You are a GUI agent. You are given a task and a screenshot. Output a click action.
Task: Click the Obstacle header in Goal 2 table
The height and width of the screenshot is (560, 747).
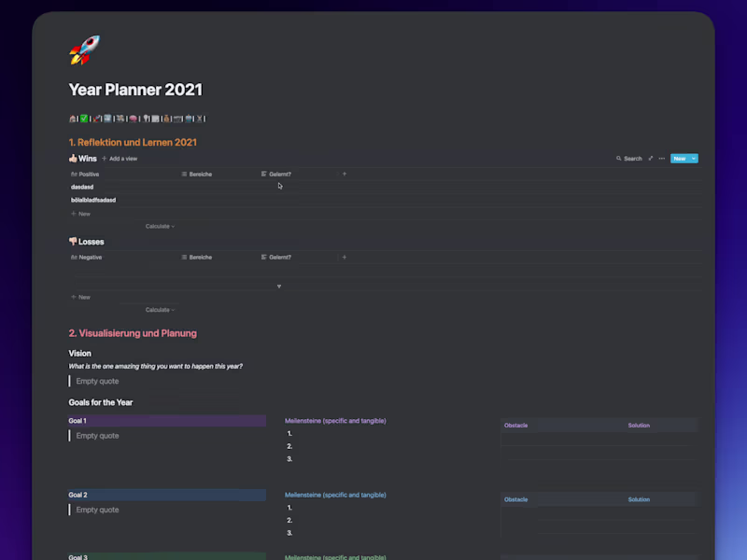pyautogui.click(x=516, y=499)
